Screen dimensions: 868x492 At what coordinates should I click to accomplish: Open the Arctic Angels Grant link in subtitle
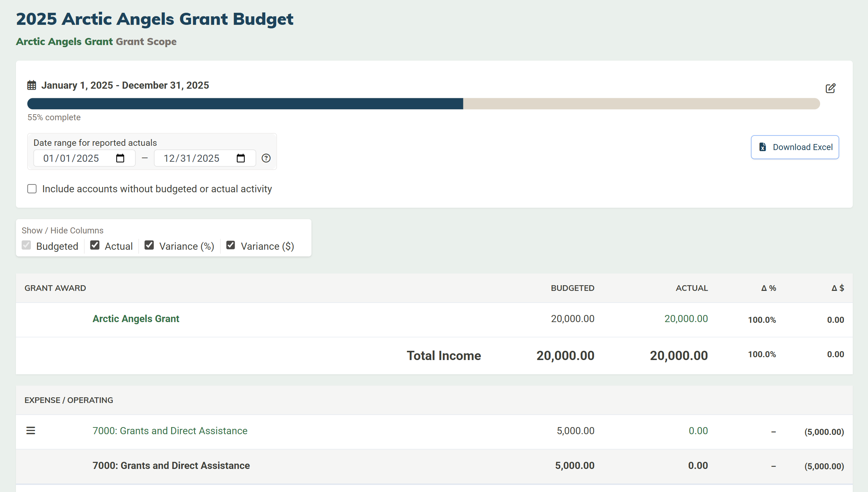click(x=65, y=42)
